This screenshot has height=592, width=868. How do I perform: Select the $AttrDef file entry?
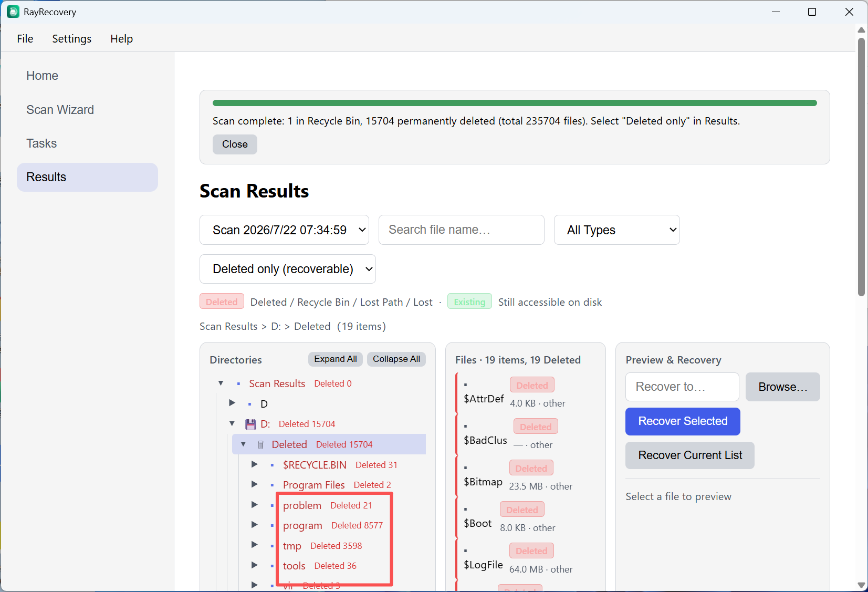pyautogui.click(x=526, y=393)
